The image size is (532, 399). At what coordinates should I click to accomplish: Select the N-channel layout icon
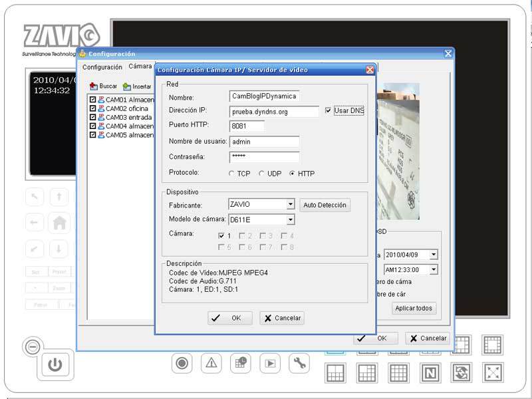pos(430,373)
